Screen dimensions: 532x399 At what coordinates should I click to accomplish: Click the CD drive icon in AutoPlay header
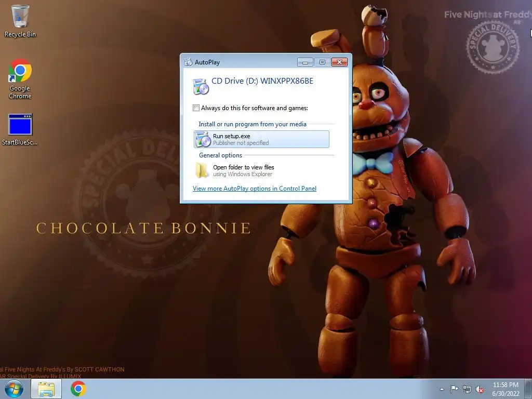point(201,86)
